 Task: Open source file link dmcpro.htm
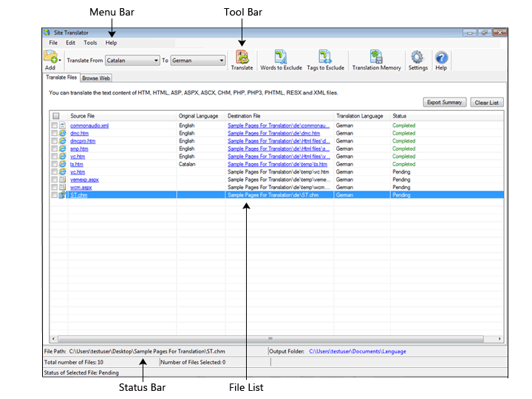tap(83, 141)
